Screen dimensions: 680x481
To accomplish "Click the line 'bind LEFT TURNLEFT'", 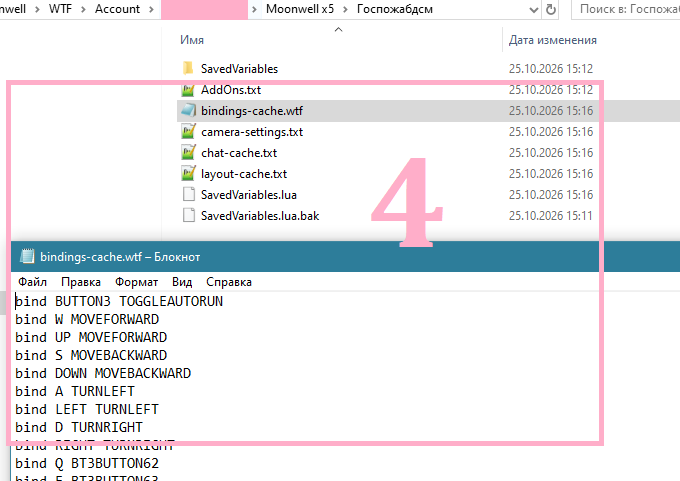I will [87, 409].
